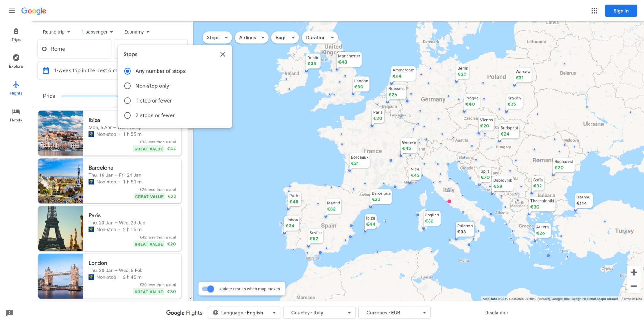Open the Bags filter dropdown
The width and height of the screenshot is (644, 324).
point(285,38)
